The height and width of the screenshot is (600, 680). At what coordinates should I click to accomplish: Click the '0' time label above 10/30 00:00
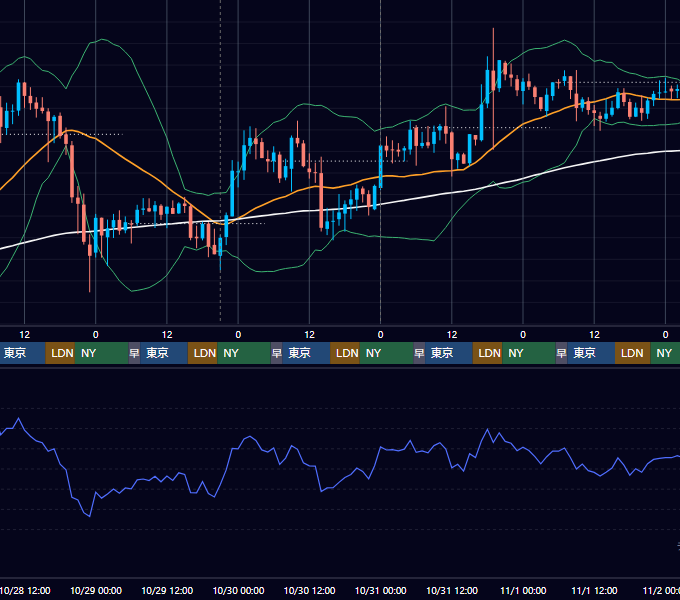pos(238,335)
